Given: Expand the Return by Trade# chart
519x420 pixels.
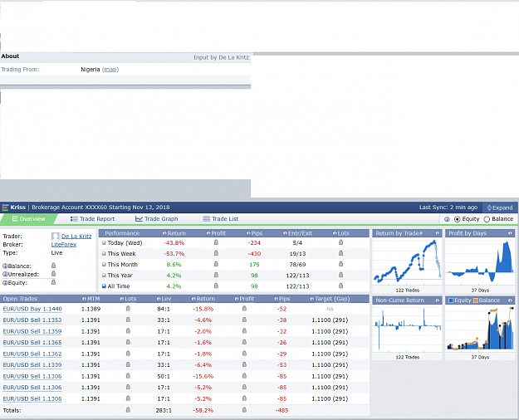Looking at the screenshot, I should click(x=438, y=233).
